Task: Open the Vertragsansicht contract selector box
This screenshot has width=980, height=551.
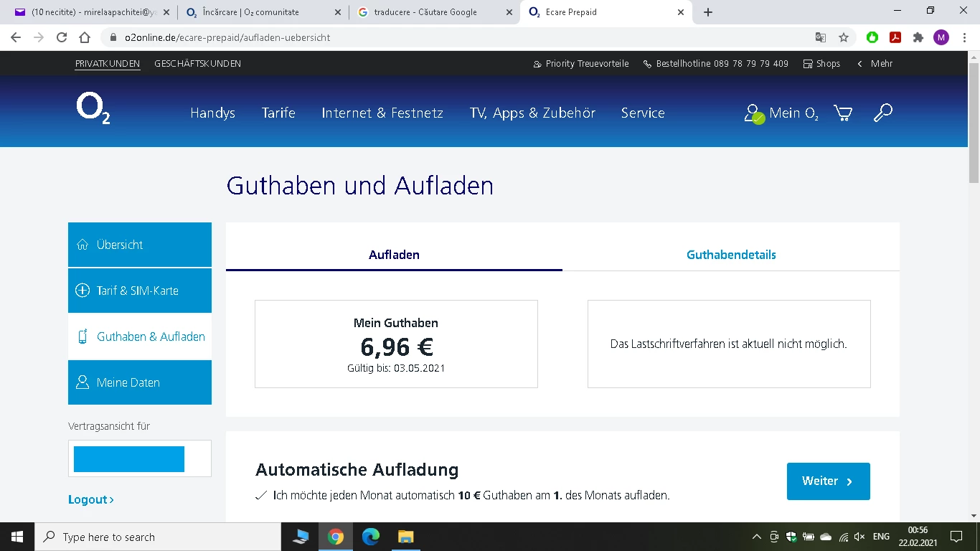Action: pyautogui.click(x=140, y=458)
